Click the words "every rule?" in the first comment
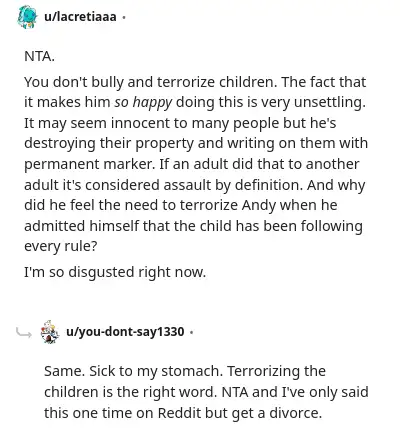The image size is (400, 448). (61, 247)
